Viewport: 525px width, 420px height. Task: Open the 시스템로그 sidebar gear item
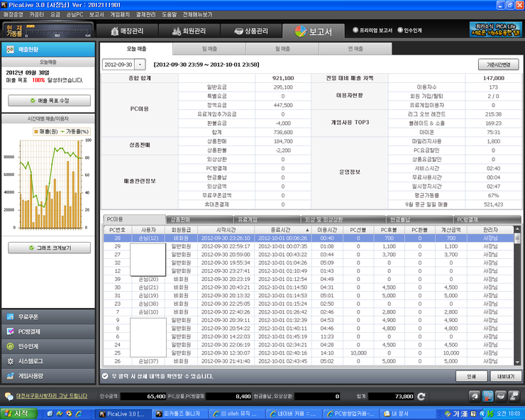[48, 361]
